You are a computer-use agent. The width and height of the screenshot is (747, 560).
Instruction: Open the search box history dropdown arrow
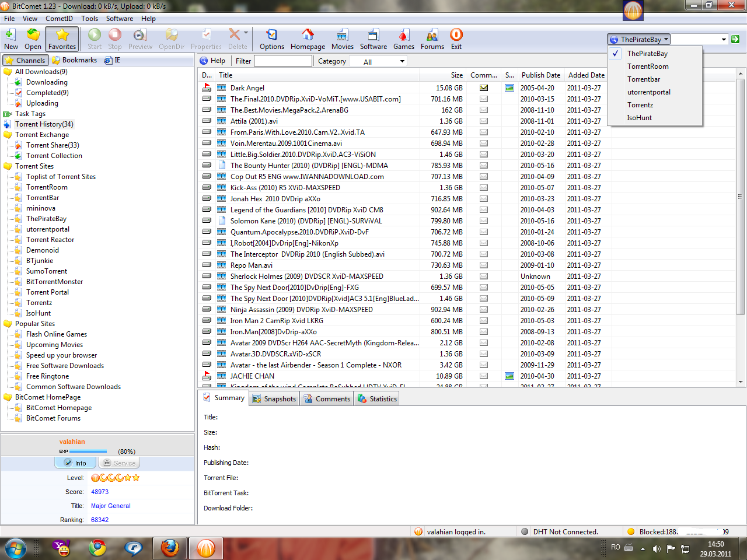[x=724, y=39]
